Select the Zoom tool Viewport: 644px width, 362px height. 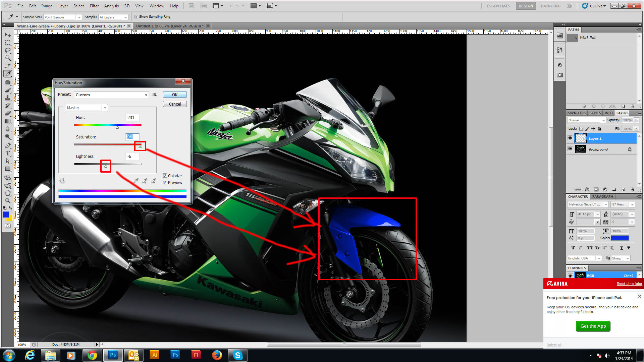[x=8, y=200]
